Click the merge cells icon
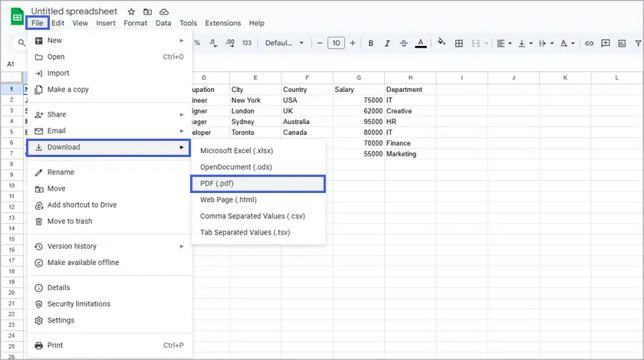Viewport: 644px width, 360px height. point(475,43)
